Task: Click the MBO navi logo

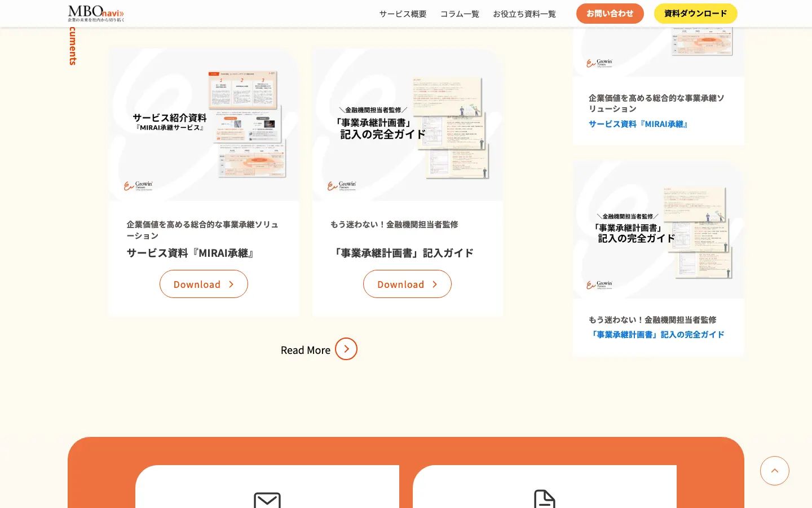Action: click(96, 14)
